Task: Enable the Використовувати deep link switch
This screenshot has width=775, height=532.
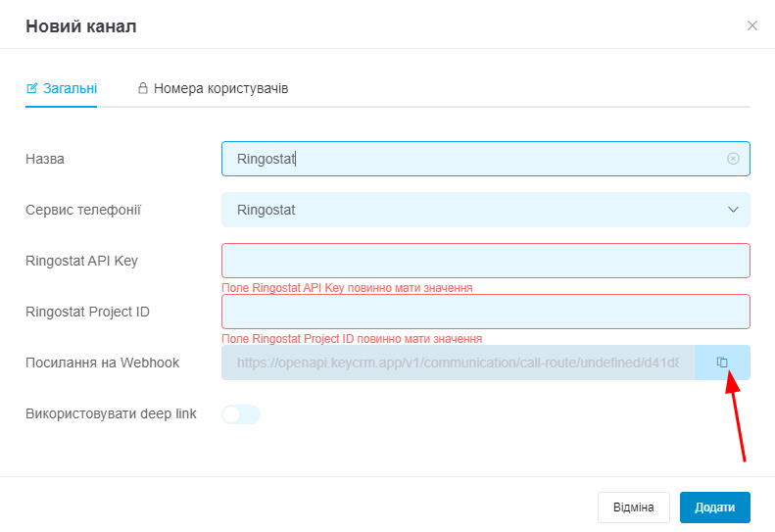Action: [241, 414]
